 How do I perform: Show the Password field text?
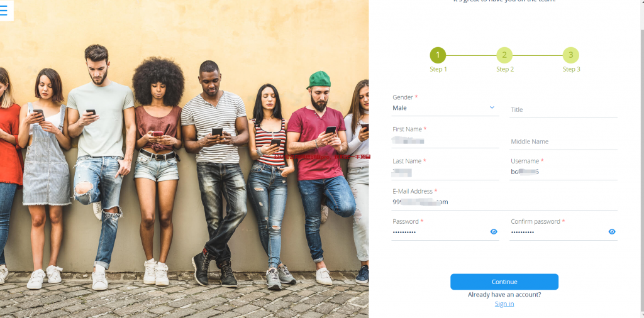(x=494, y=232)
